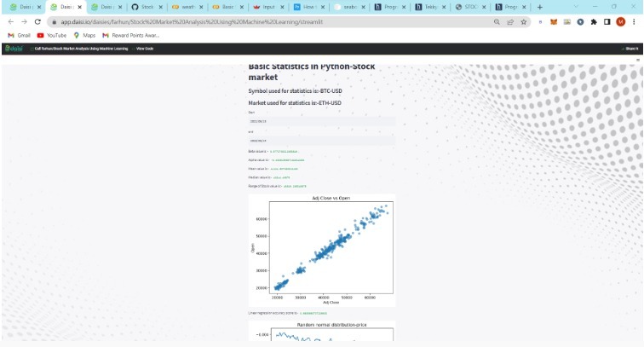Switch to the 'seabo' tab
Viewport: 644px width, 347px height.
tap(349, 7)
